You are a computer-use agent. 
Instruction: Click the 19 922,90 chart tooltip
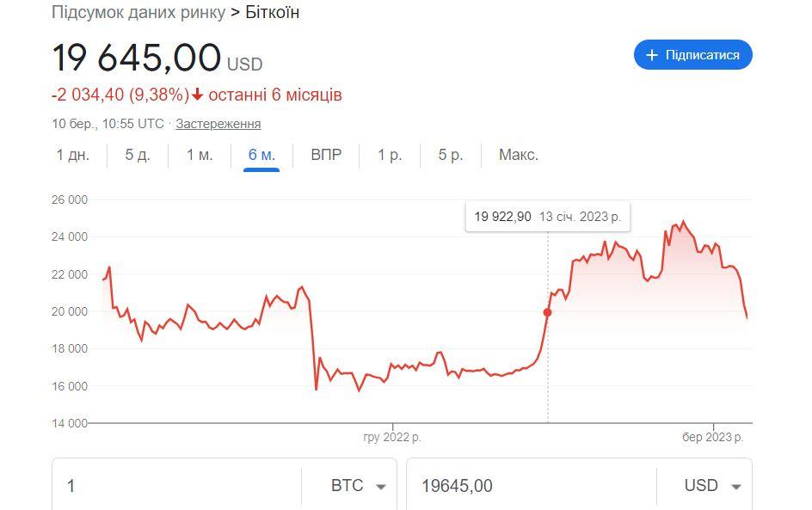[x=547, y=217]
